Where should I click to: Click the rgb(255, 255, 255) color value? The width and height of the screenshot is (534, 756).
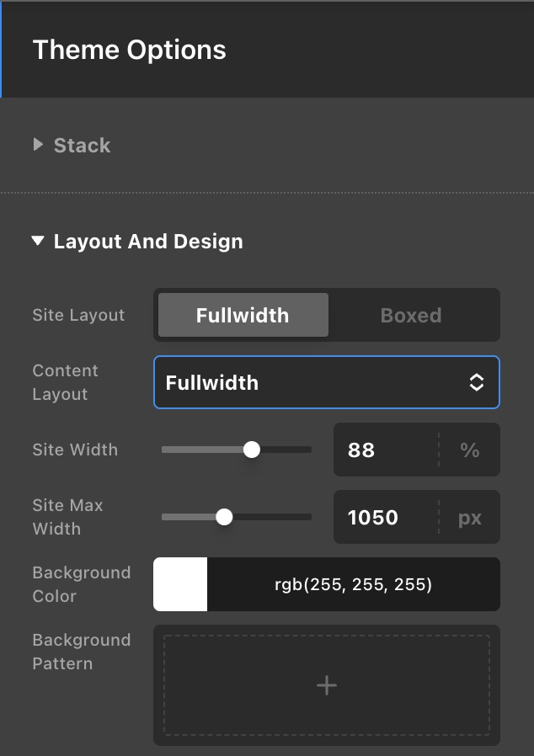[x=353, y=584]
